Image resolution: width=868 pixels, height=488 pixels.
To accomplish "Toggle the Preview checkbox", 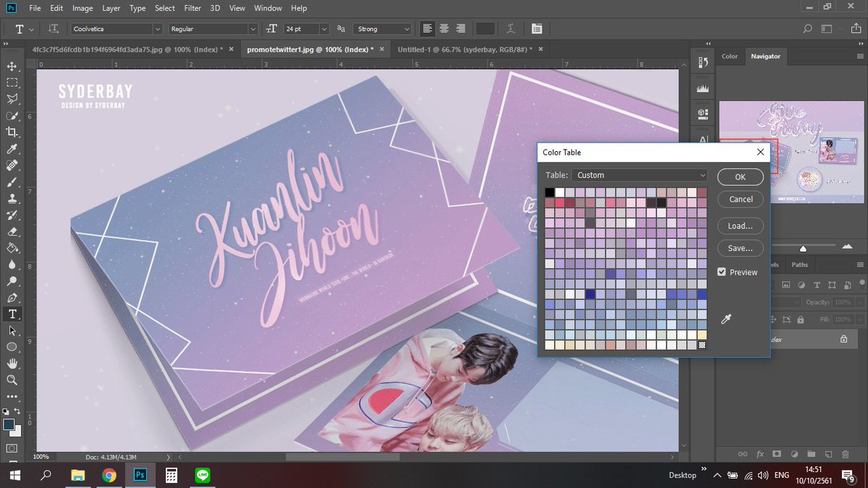I will [x=722, y=272].
